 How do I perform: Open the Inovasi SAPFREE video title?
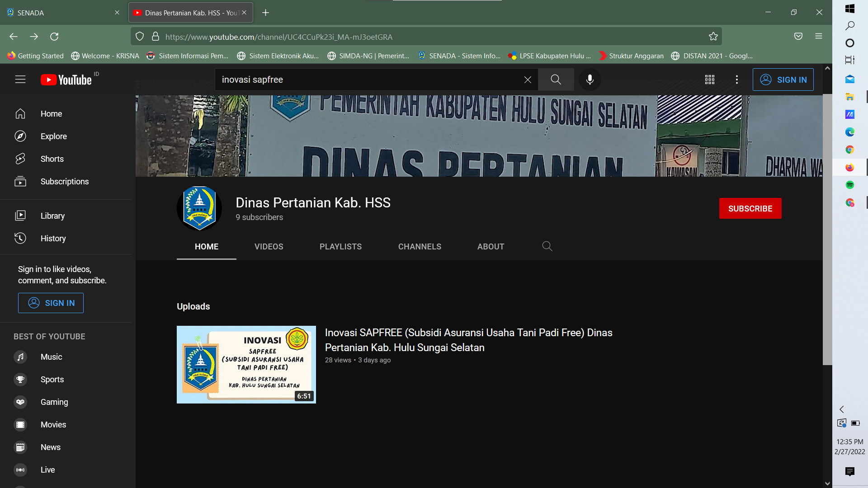coord(468,340)
